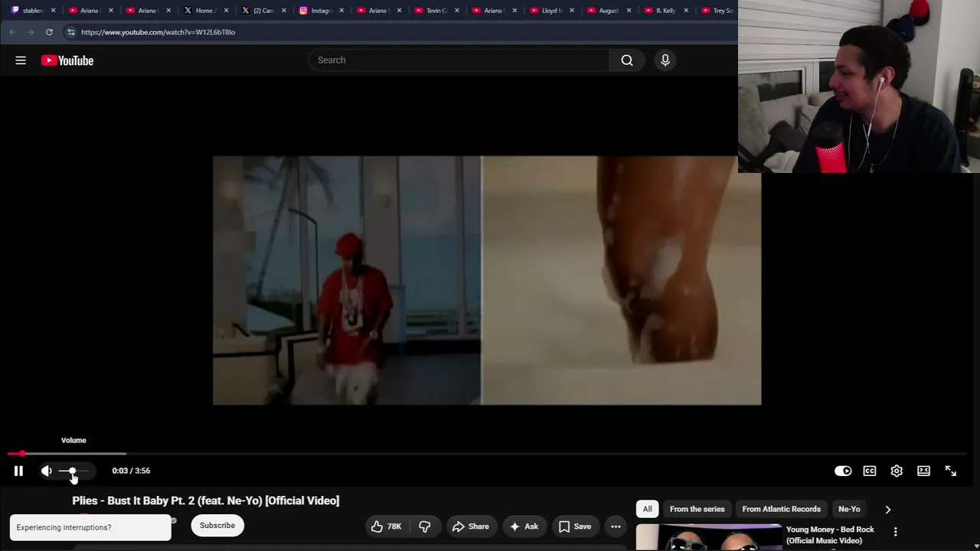Close the 'R. Kelly' tab
This screenshot has width=980, height=551.
(686, 11)
